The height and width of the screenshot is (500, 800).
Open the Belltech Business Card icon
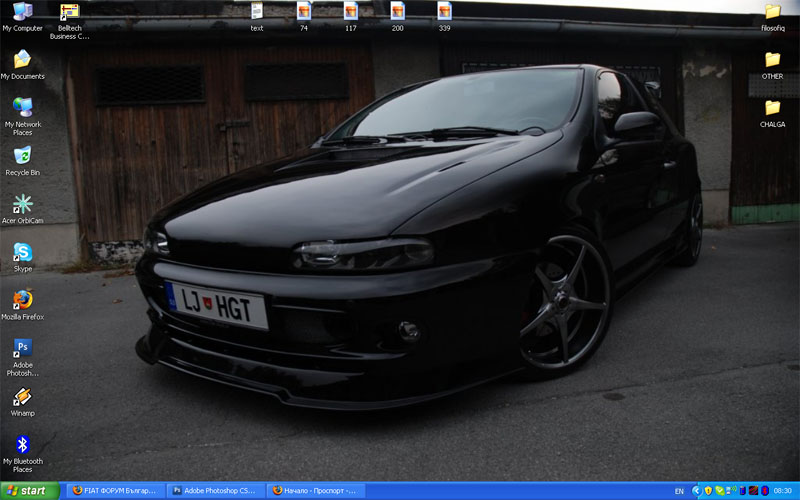(68, 13)
